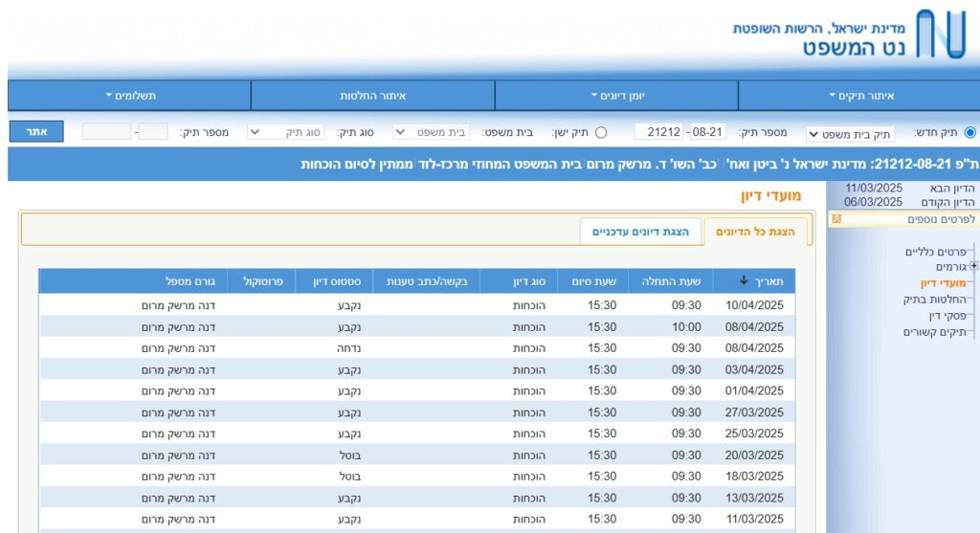Viewport: 980px width, 533px height.
Task: Open תיקים קשורים in side tree
Action: pyautogui.click(x=934, y=332)
